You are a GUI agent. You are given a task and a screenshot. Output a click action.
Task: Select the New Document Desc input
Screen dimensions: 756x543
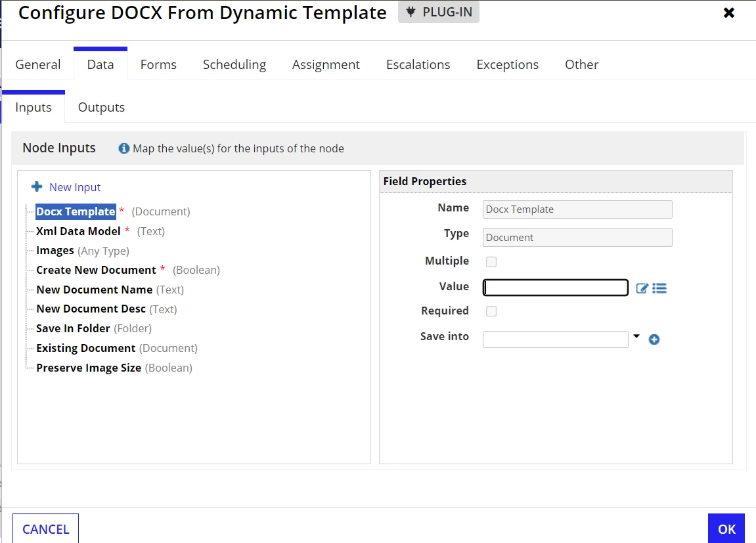[91, 309]
